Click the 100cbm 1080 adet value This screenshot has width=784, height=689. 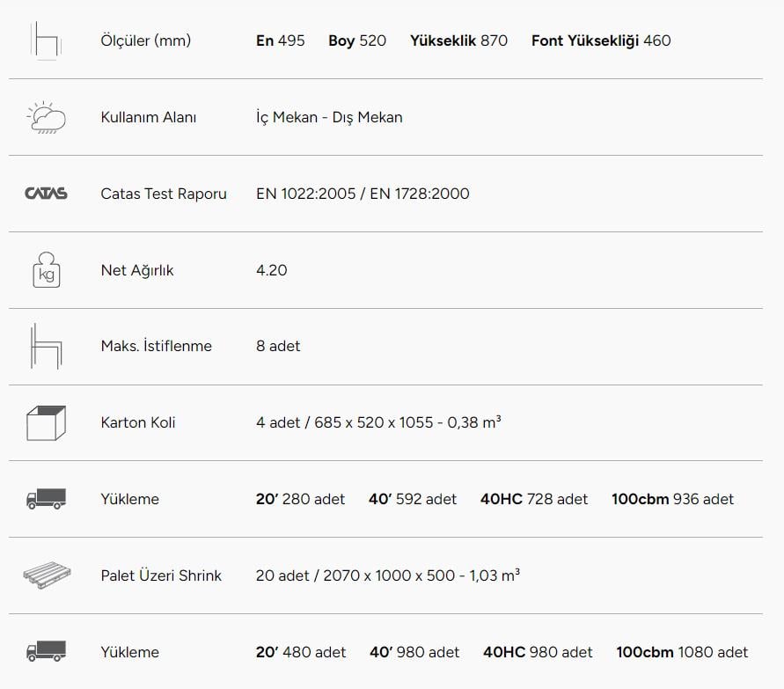click(682, 652)
